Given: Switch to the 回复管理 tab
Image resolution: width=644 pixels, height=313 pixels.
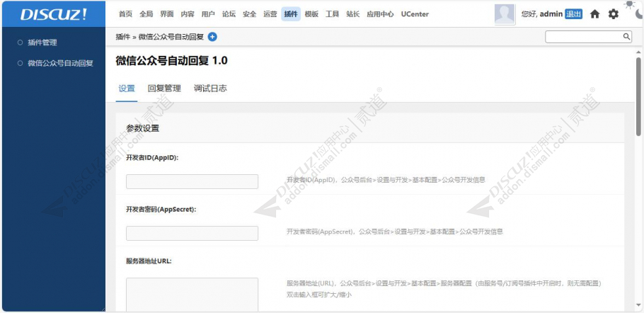Looking at the screenshot, I should point(164,89).
